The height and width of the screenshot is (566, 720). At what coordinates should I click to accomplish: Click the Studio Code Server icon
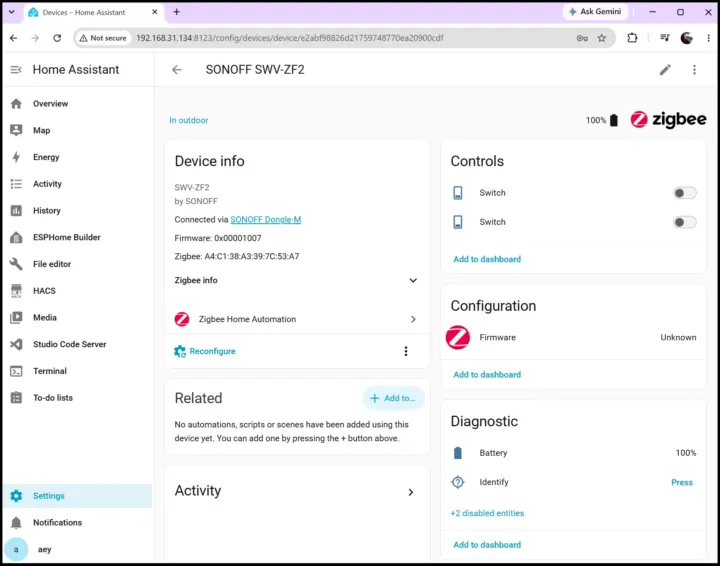point(16,344)
